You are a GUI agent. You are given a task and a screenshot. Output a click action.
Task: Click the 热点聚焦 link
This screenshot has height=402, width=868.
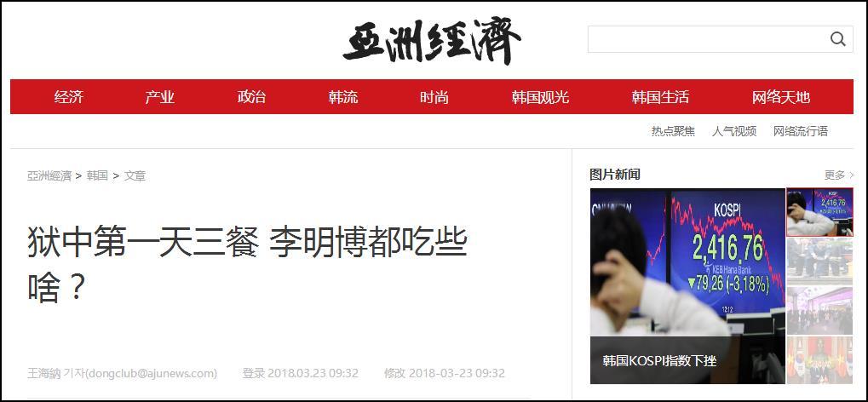coord(673,131)
